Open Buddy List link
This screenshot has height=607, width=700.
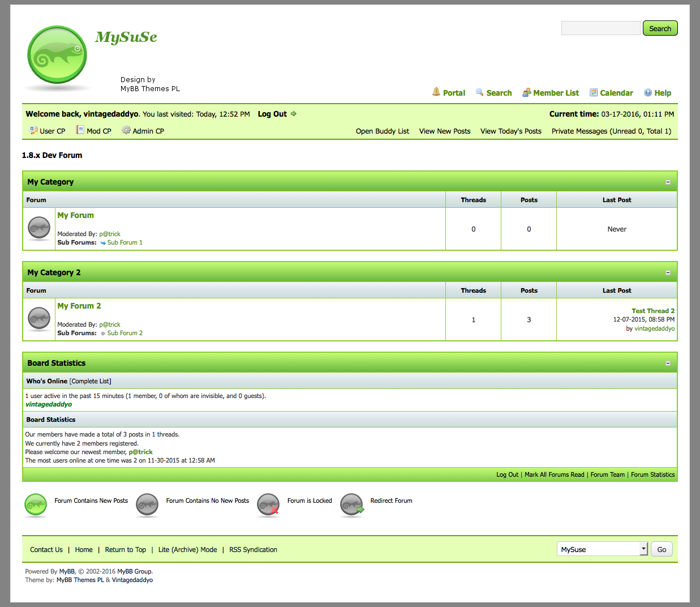click(x=383, y=131)
